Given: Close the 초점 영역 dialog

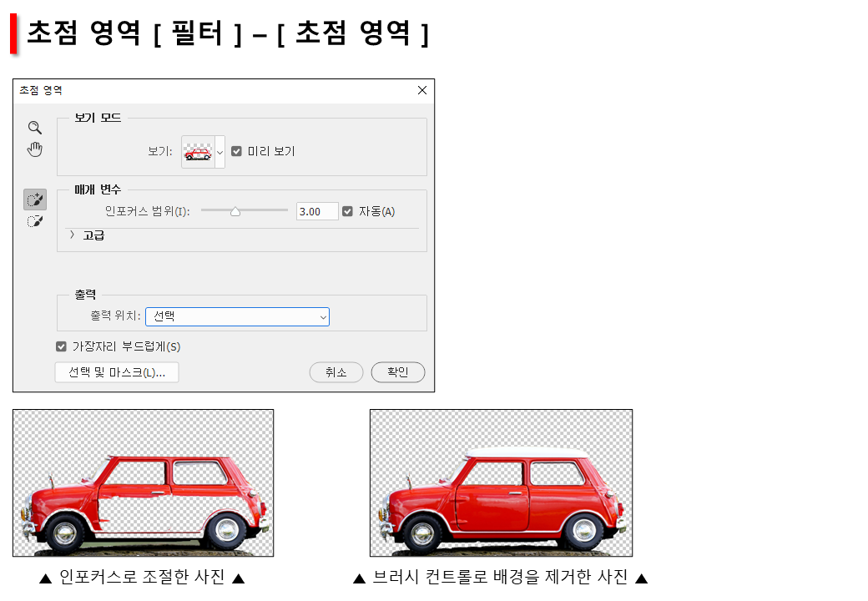Looking at the screenshot, I should click(421, 90).
